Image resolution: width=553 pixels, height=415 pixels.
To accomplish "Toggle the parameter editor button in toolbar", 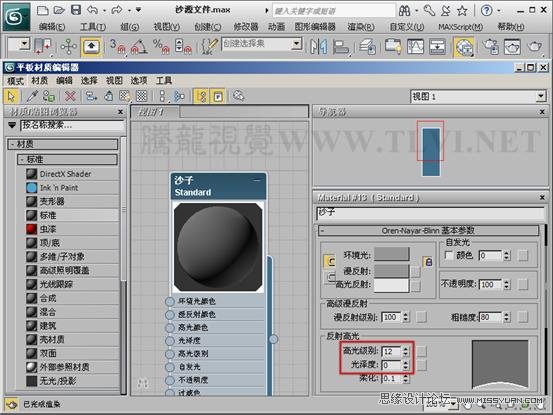I will [218, 96].
